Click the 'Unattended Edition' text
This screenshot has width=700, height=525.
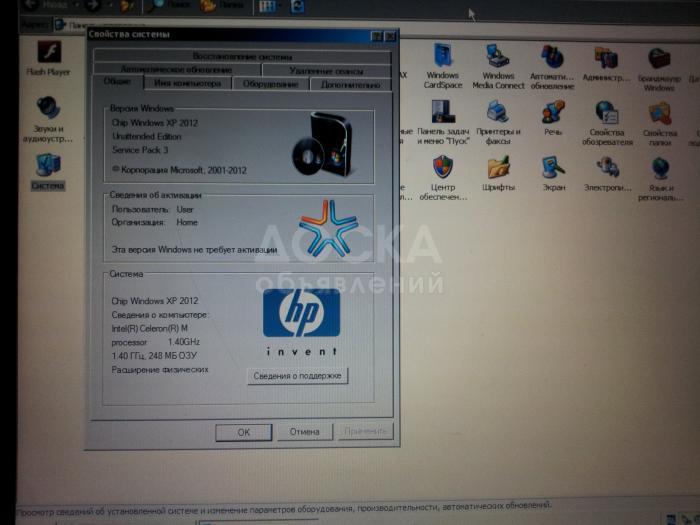point(147,136)
